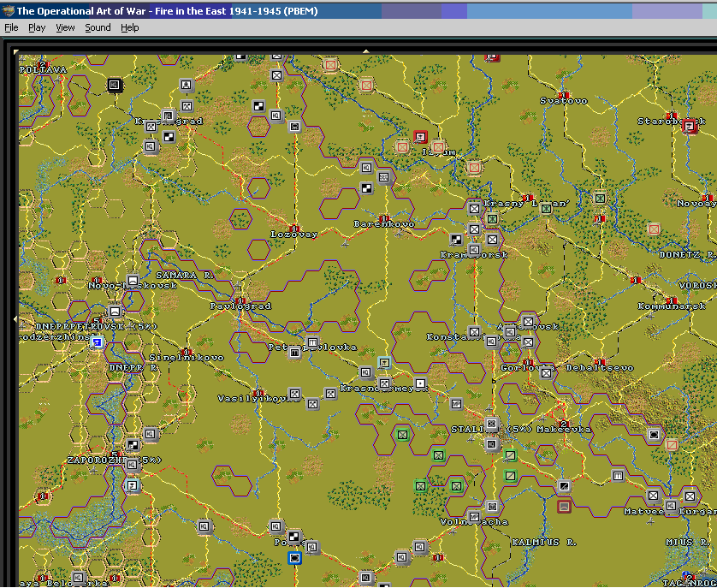This screenshot has height=588, width=717.
Task: Select the artillery unit on Petropavlovka label
Action: pos(312,342)
